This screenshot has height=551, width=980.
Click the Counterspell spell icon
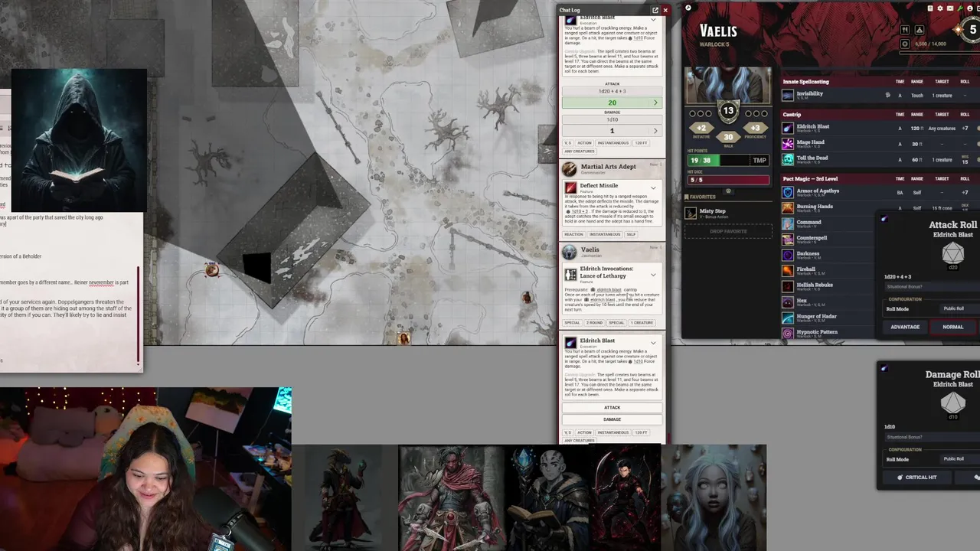pyautogui.click(x=788, y=239)
